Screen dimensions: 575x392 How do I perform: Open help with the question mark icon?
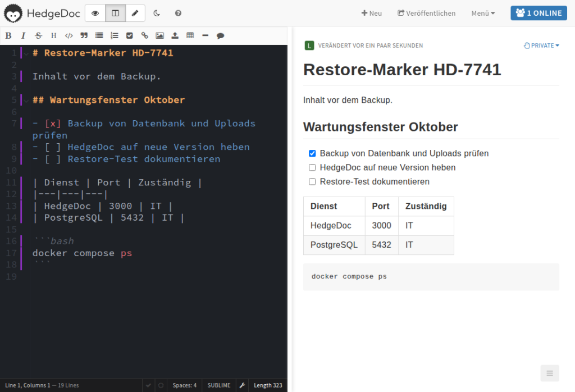pyautogui.click(x=178, y=13)
